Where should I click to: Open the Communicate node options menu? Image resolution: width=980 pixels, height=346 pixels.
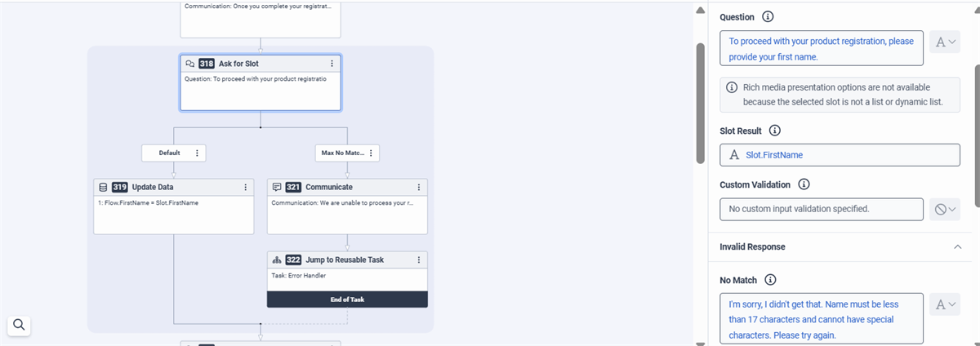[419, 187]
